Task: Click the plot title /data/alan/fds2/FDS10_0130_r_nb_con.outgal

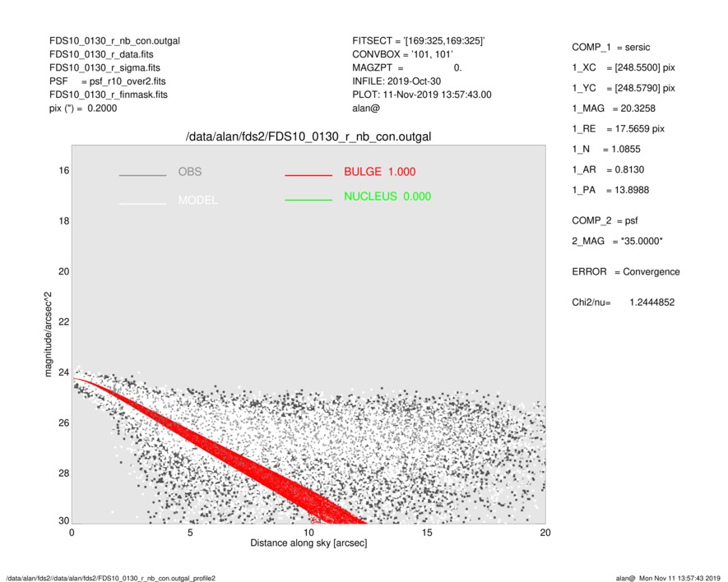Action: point(308,137)
